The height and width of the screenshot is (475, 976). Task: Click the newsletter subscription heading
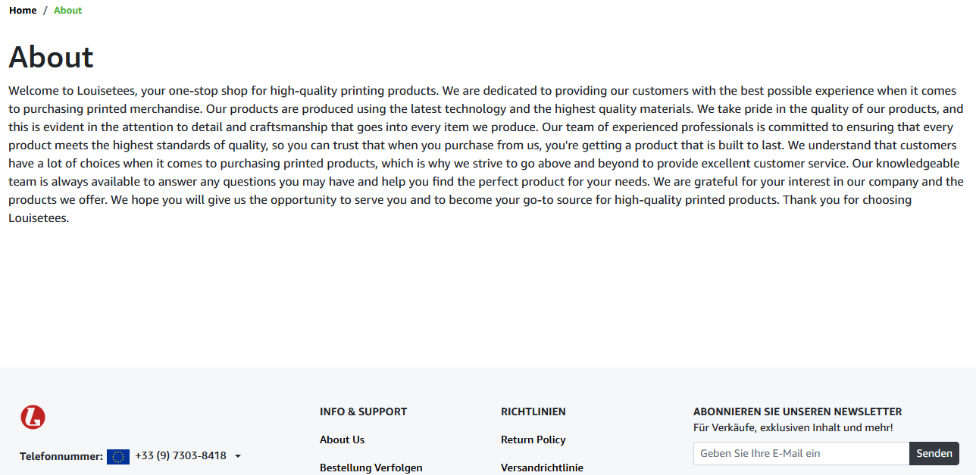click(x=797, y=411)
